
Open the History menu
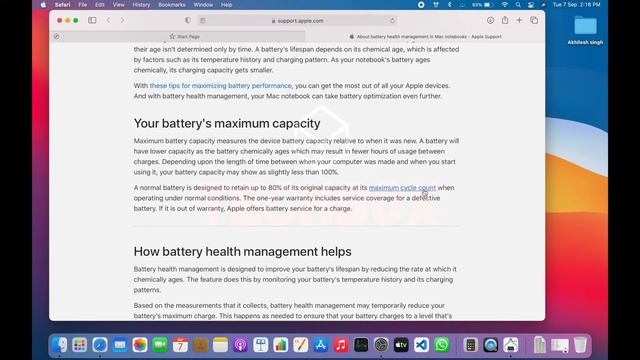[141, 5]
